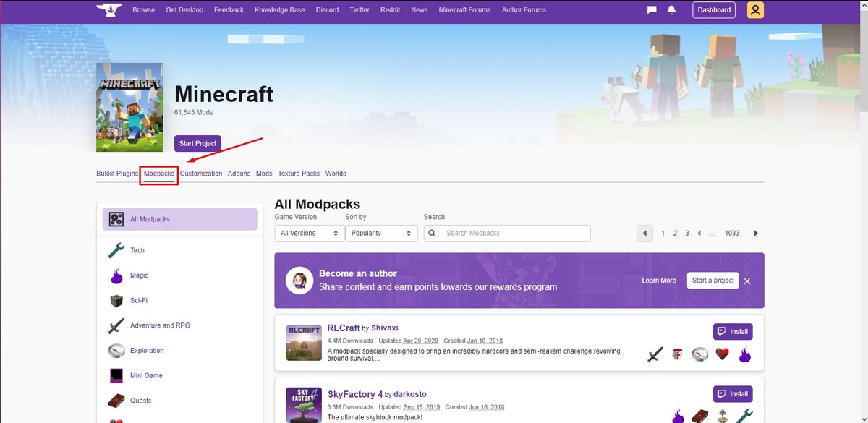Screen dimensions: 868x423
Task: Open Author Forums in top navigation
Action: (x=524, y=10)
